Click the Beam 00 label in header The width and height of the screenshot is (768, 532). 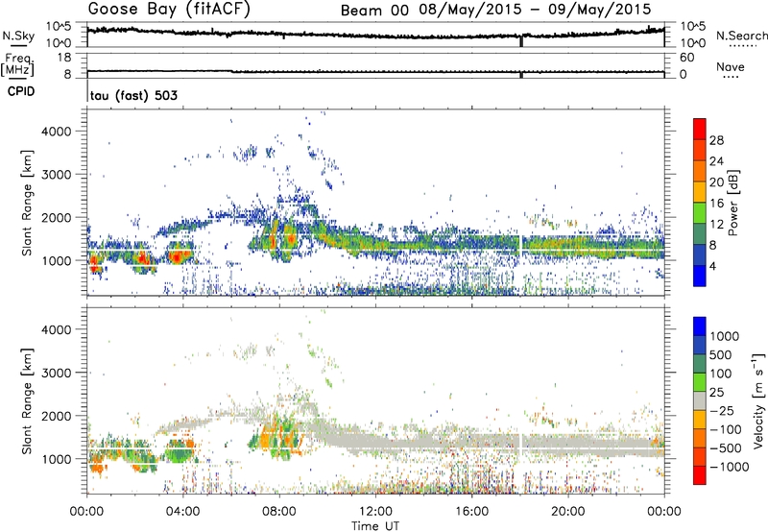click(x=374, y=11)
